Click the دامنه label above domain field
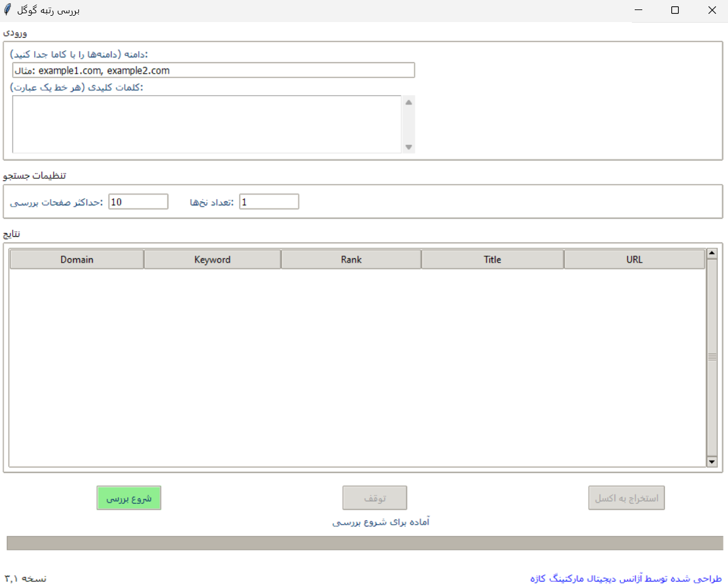728x587 pixels. pos(79,54)
